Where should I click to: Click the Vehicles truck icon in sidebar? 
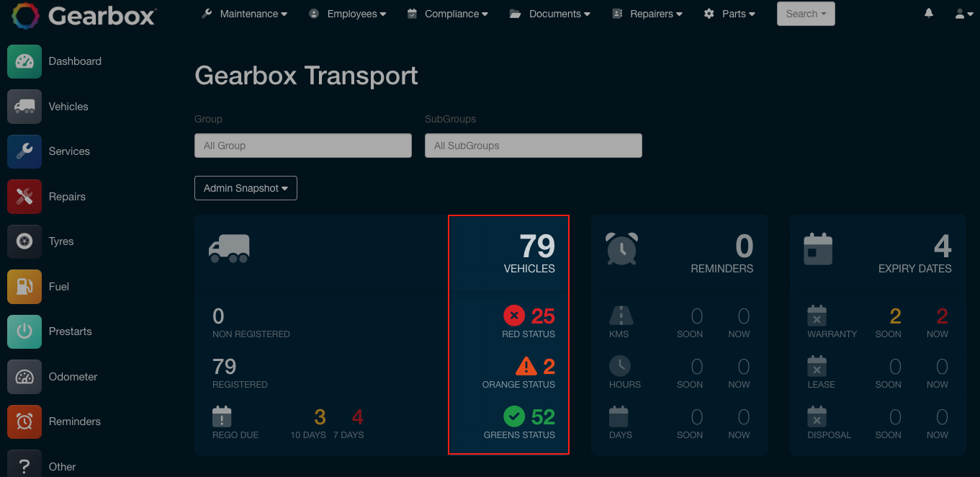(x=24, y=107)
